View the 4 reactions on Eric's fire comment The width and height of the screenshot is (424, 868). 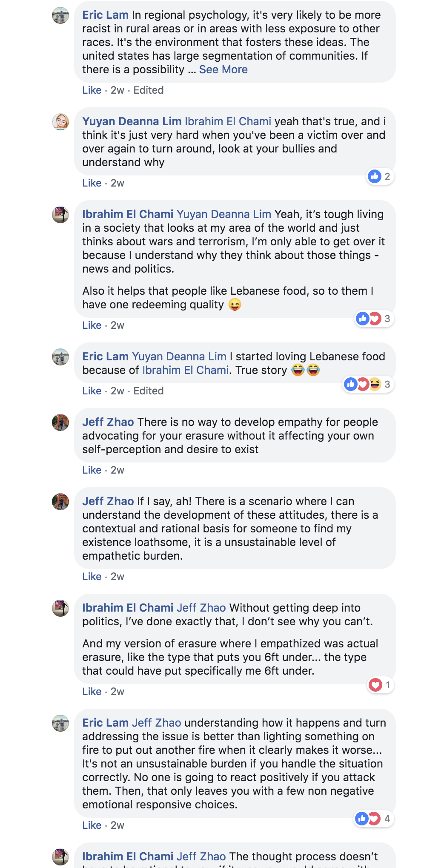(x=374, y=819)
